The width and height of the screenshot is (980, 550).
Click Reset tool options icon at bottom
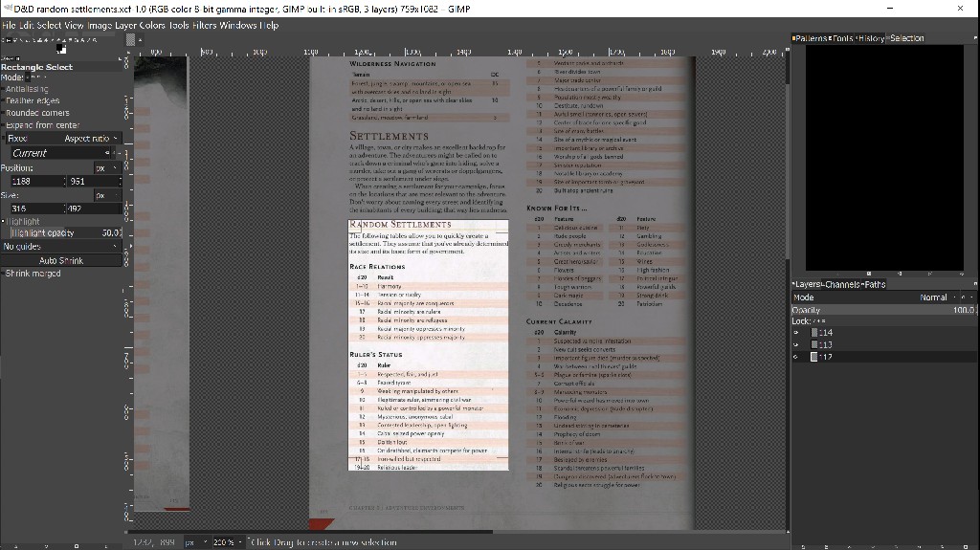click(x=105, y=546)
